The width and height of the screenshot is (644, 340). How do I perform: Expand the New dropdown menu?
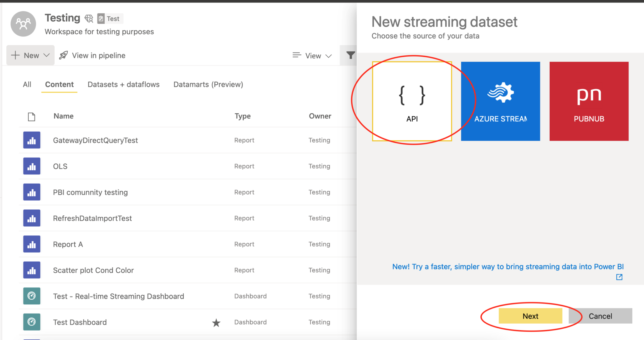click(30, 55)
